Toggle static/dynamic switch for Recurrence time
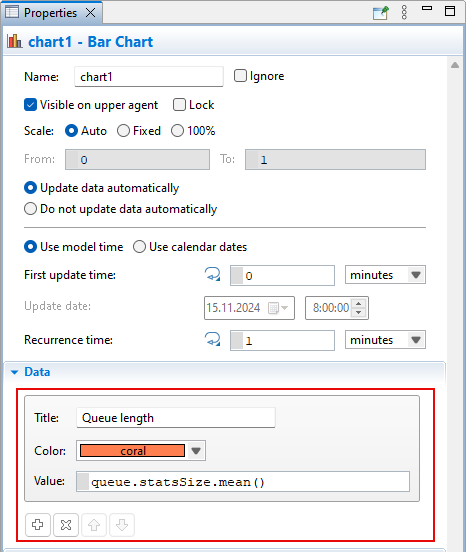This screenshot has height=552, width=466. click(x=213, y=340)
